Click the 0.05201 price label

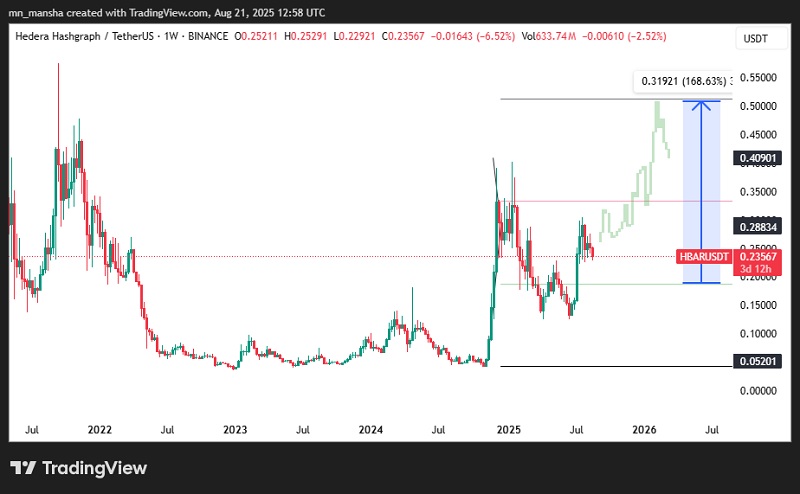[x=758, y=360]
